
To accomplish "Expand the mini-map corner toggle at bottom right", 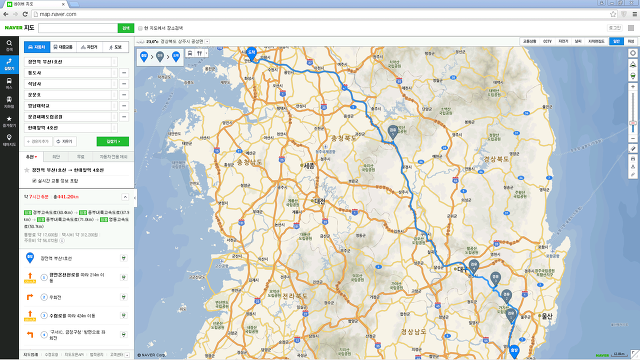I will [635, 355].
